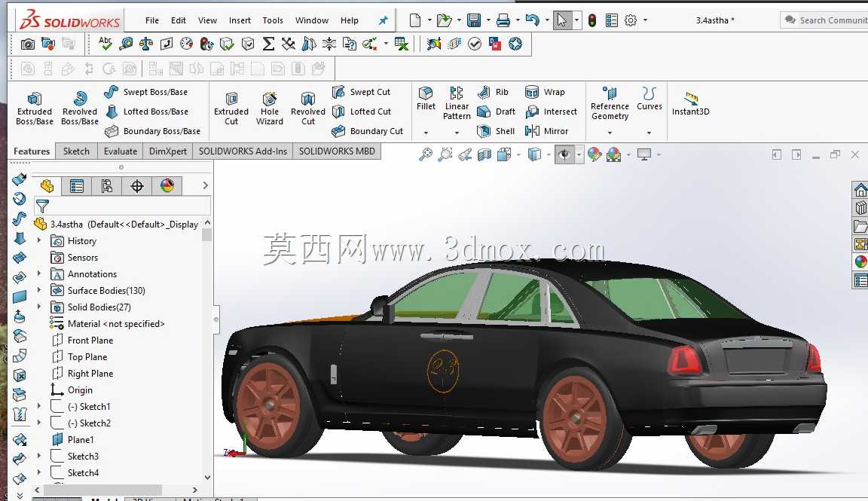868x501 pixels.
Task: Click the Mirror feature
Action: click(547, 131)
